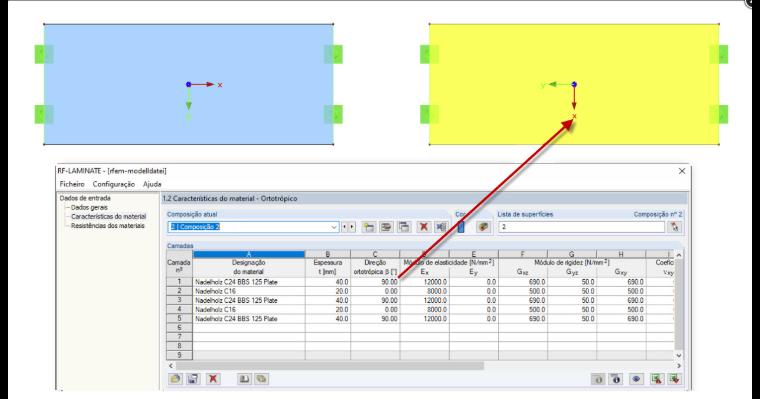Viewport: 760px width, 399px height.
Task: Open the material library icon next to color
Action: point(483,227)
